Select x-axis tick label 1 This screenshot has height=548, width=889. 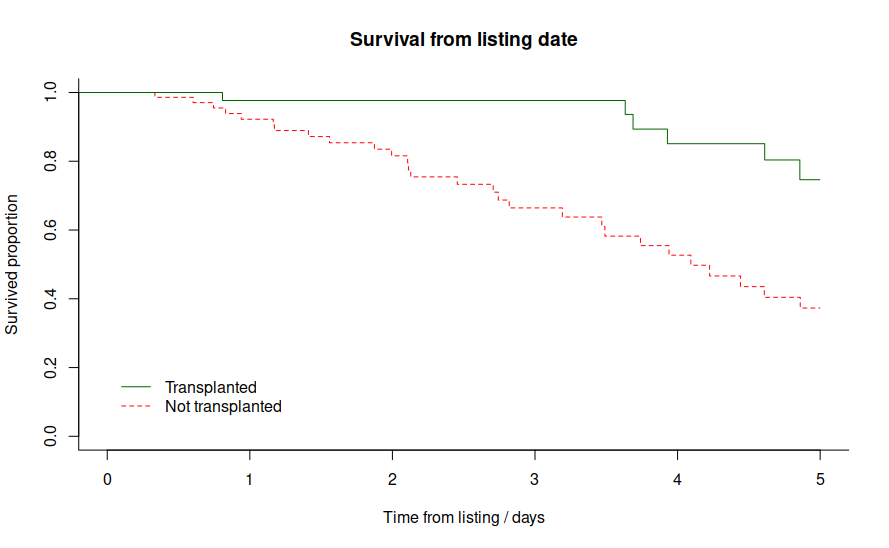[250, 479]
